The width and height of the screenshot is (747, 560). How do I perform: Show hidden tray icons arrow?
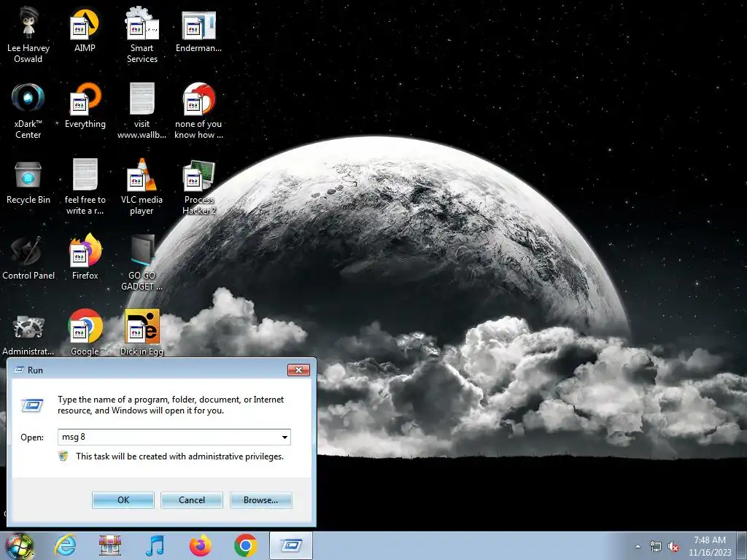click(x=638, y=547)
